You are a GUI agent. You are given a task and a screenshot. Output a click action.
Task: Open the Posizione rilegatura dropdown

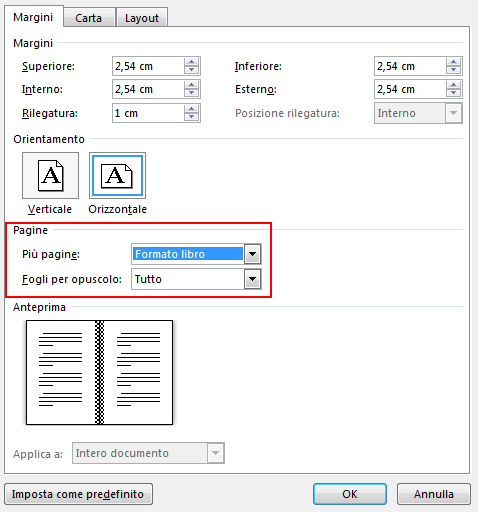tap(418, 113)
